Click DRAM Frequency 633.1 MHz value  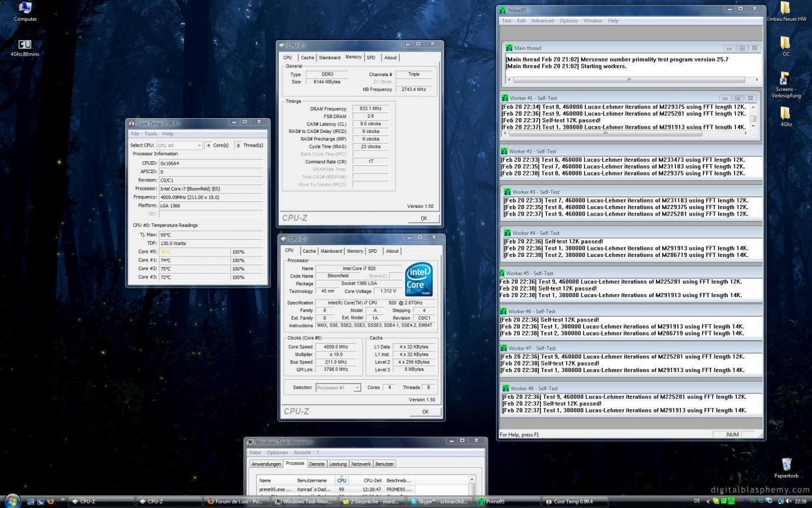click(371, 109)
